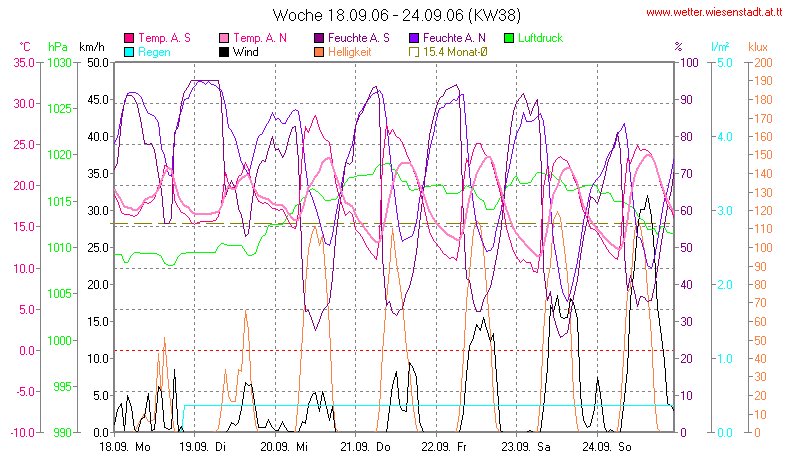
Task: Click the hPa axis unit label
Action: 58,47
